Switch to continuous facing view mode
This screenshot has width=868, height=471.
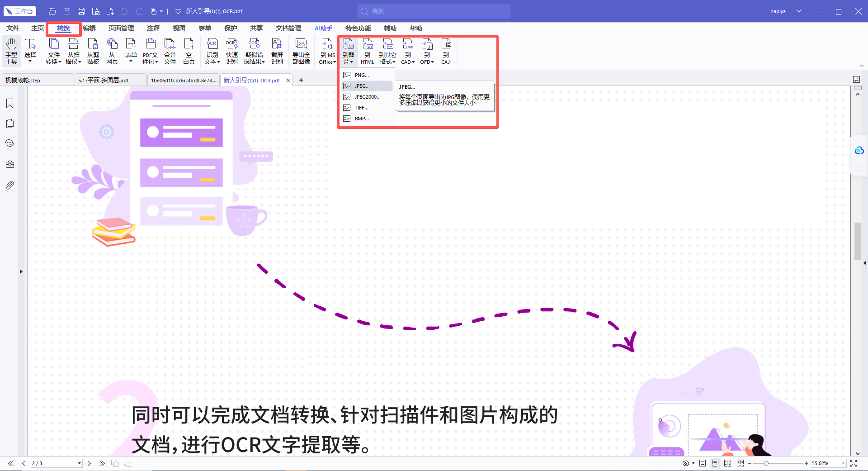pyautogui.click(x=741, y=463)
